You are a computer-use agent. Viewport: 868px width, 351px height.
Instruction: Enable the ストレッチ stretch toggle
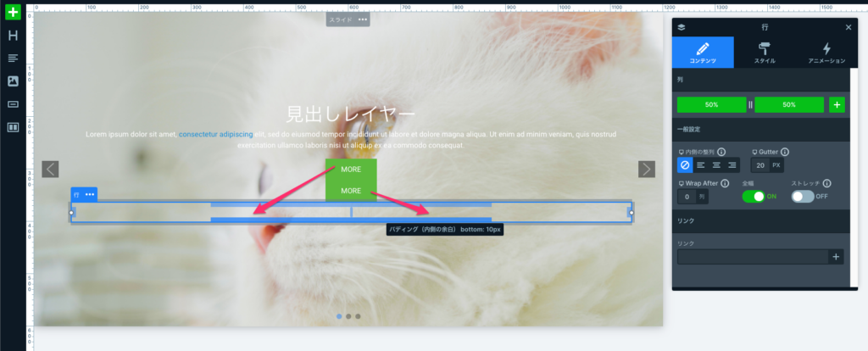[x=802, y=196]
